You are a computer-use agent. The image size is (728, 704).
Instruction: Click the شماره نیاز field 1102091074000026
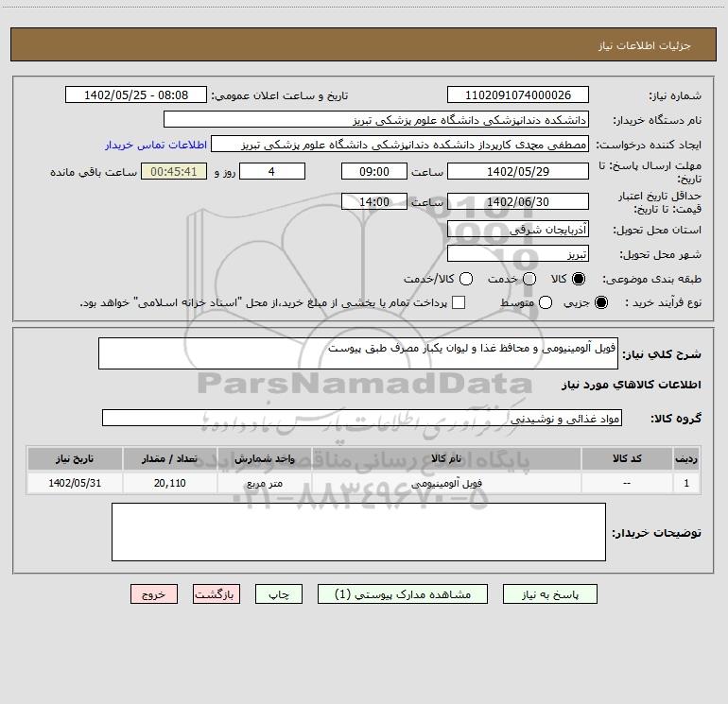click(x=518, y=94)
